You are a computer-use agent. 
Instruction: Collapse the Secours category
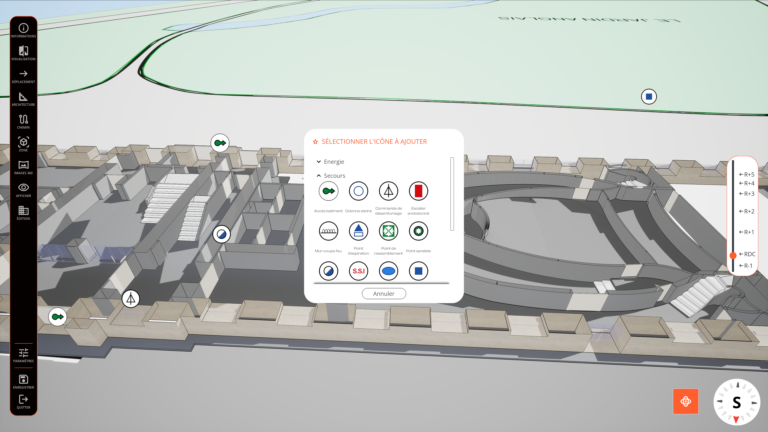[331, 175]
